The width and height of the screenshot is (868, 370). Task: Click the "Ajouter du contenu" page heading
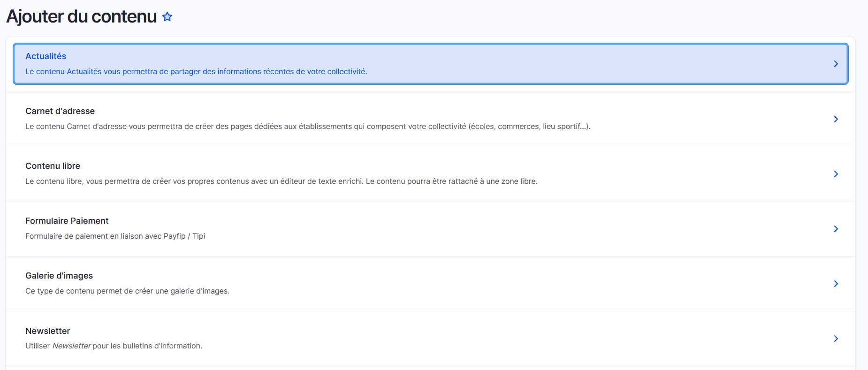[82, 17]
